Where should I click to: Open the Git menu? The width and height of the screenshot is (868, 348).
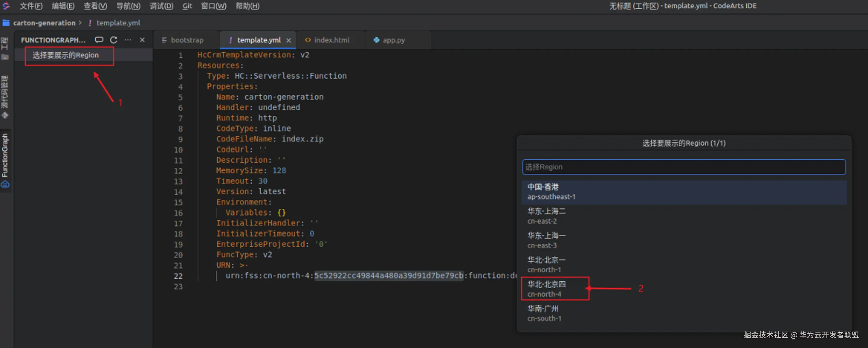(187, 6)
